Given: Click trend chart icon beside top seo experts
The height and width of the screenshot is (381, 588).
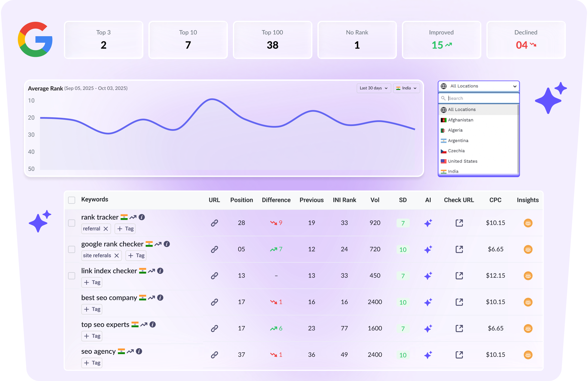Looking at the screenshot, I should 144,324.
